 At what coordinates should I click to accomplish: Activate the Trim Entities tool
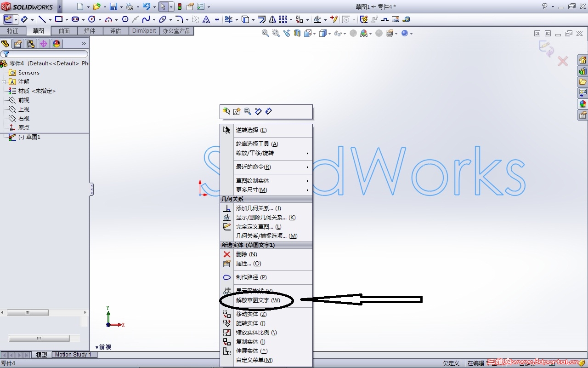[229, 19]
